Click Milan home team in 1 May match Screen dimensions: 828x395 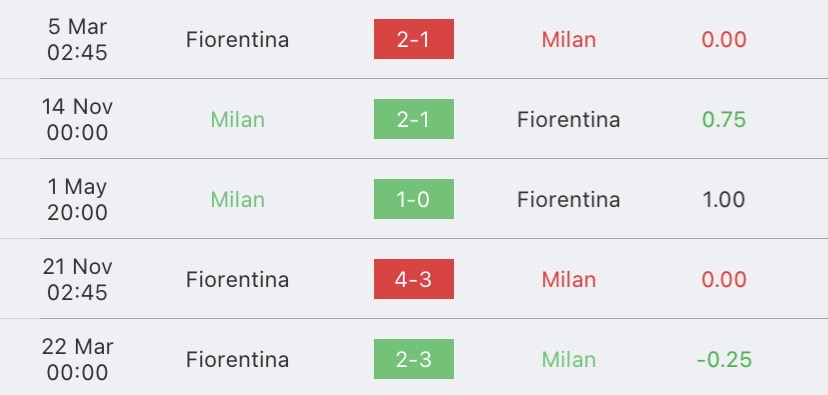pos(238,200)
